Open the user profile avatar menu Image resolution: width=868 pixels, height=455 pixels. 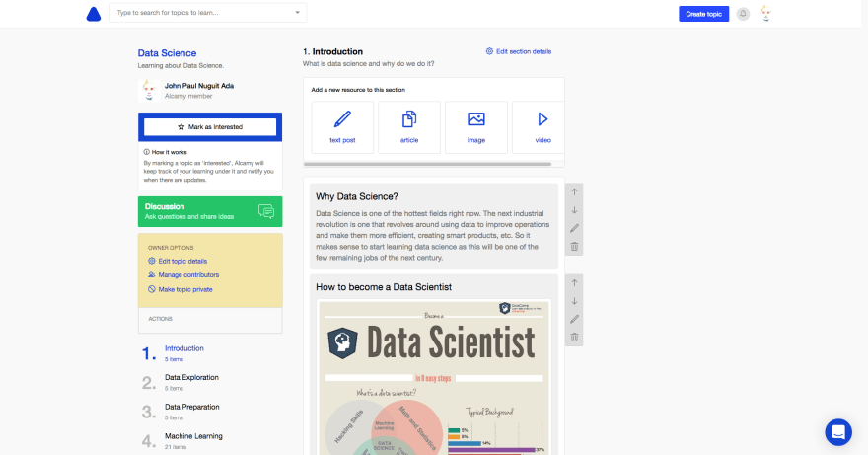pos(765,13)
